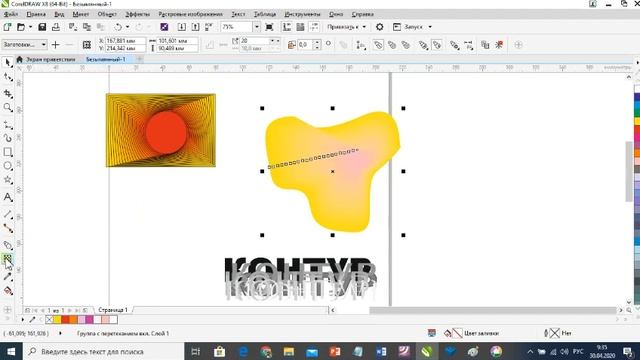Select the Rectangle tool
The image size is (640, 360).
click(8, 152)
